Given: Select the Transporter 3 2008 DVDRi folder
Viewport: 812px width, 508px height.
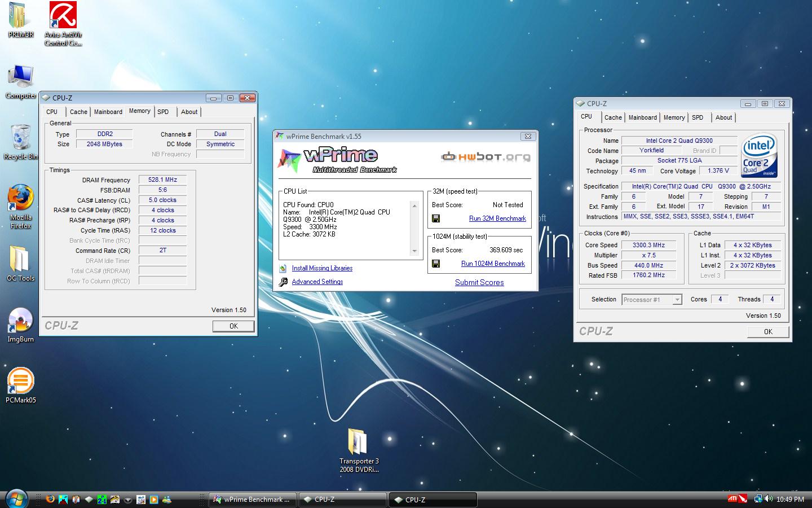Looking at the screenshot, I should tap(359, 450).
